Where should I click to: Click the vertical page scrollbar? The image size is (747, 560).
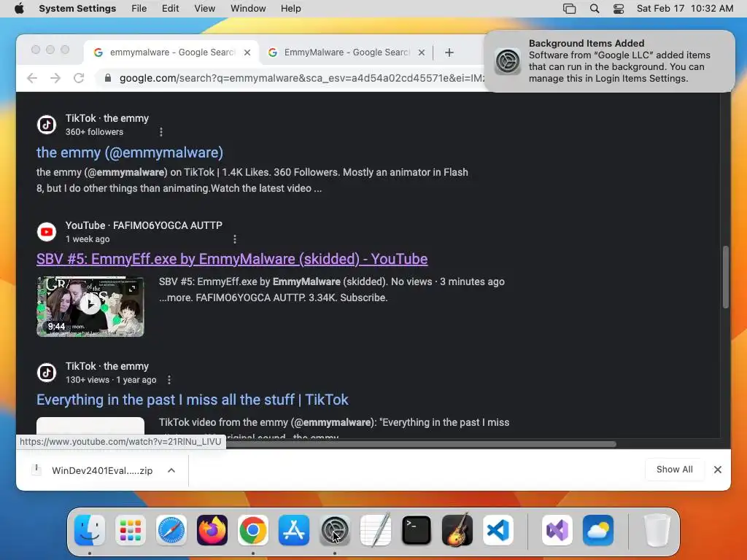pyautogui.click(x=726, y=277)
